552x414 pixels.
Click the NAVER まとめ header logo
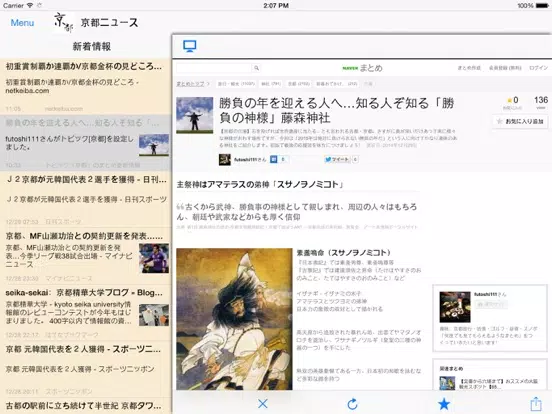[x=362, y=68]
